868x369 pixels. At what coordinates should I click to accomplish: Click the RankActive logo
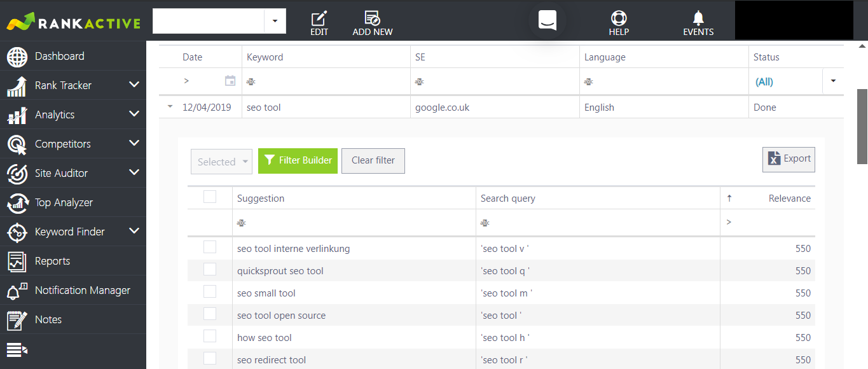[73, 23]
